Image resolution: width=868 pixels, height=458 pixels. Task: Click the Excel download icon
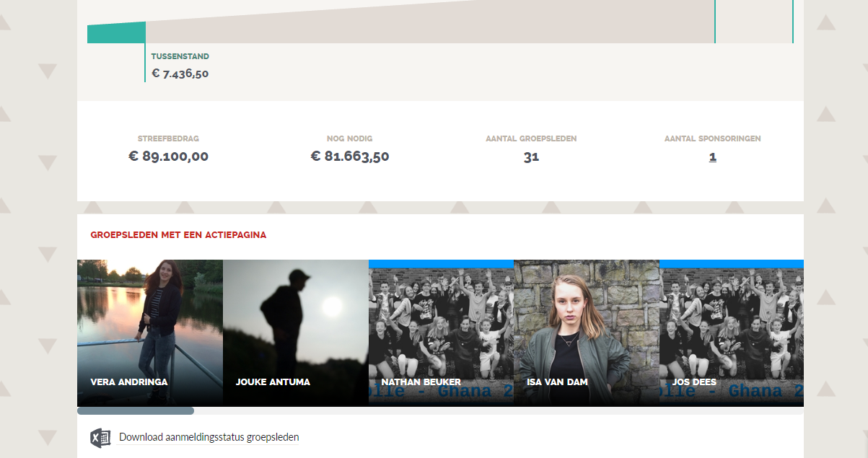pos(100,438)
